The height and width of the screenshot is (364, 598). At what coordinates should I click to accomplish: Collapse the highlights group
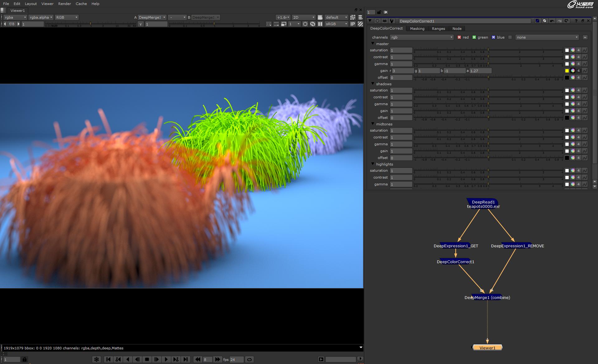click(373, 164)
